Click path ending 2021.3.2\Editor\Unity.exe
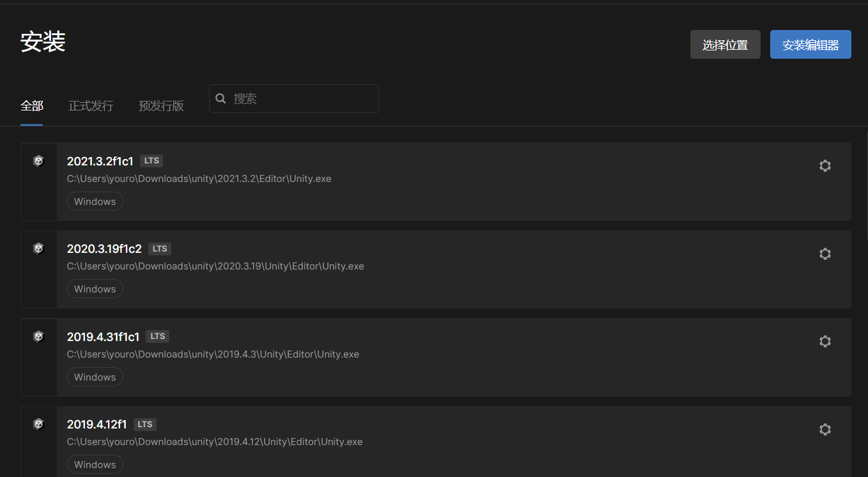868x477 pixels. click(x=199, y=179)
